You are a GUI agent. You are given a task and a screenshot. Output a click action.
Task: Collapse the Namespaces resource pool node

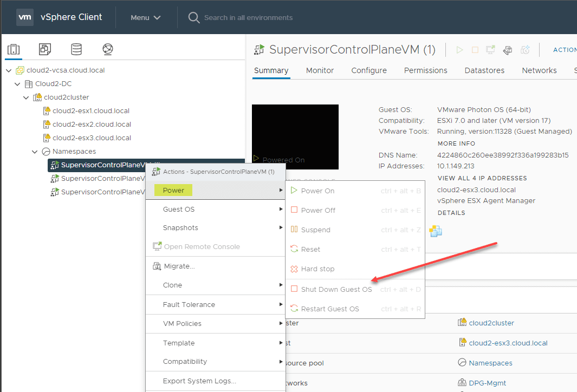point(35,152)
